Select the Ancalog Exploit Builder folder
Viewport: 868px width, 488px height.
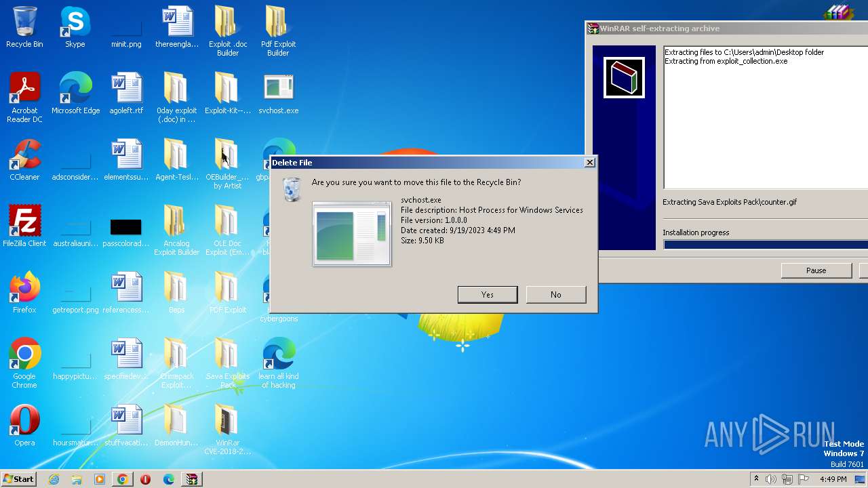pos(176,230)
